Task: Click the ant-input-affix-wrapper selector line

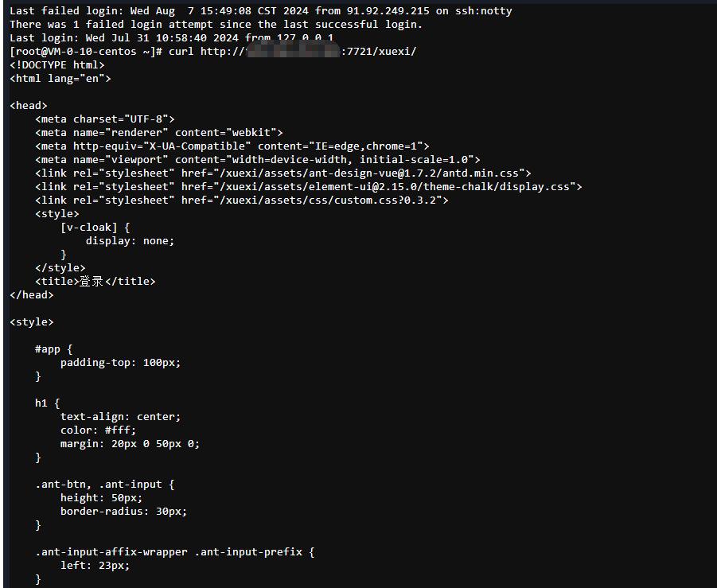Action: (x=175, y=552)
